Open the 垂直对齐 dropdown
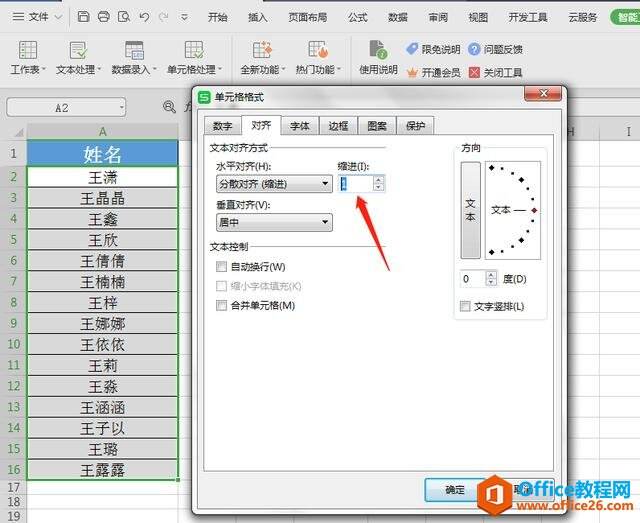Viewport: 640px width, 523px height. [x=274, y=223]
